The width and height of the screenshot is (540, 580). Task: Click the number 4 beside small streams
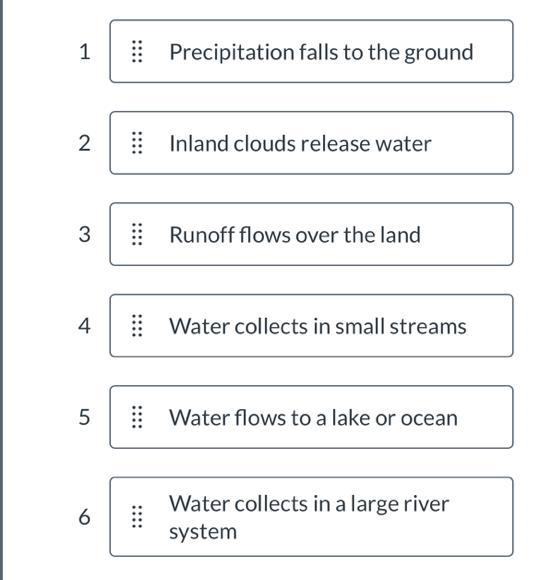[84, 326]
